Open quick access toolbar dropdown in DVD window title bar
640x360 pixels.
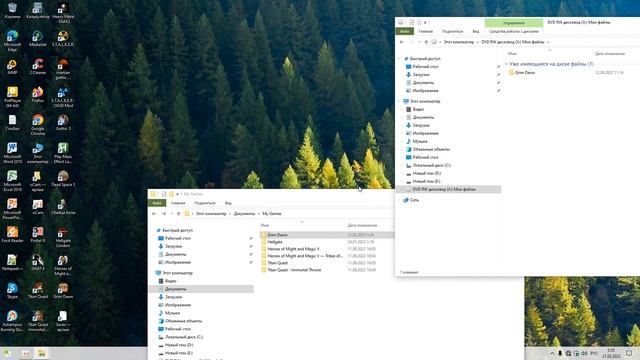coord(425,22)
